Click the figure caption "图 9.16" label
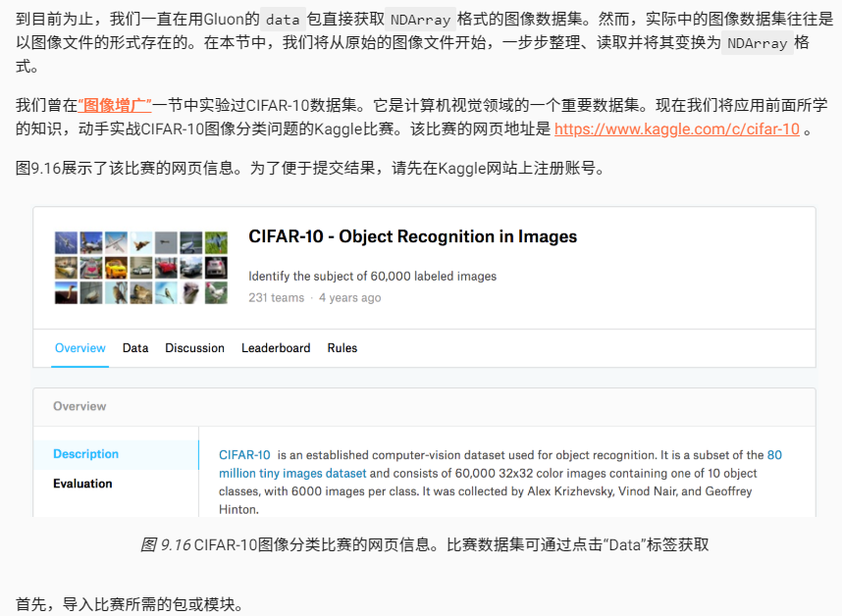The height and width of the screenshot is (616, 842). click(x=165, y=544)
